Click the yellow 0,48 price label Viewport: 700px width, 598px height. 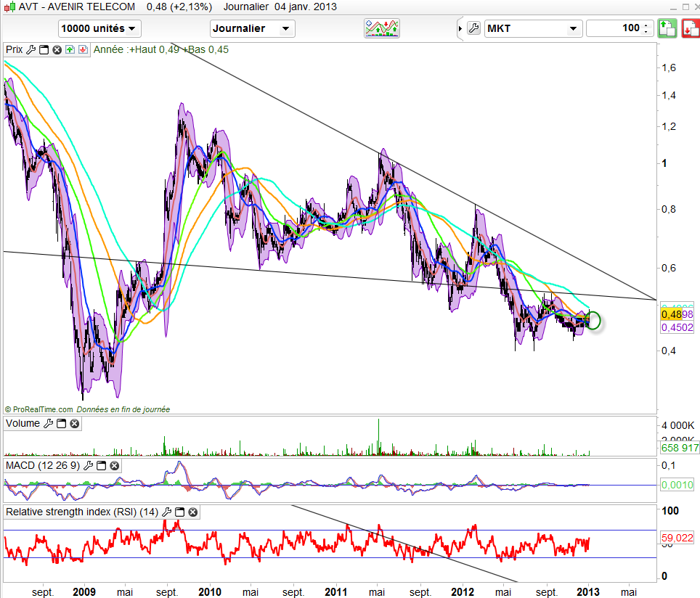pyautogui.click(x=672, y=314)
